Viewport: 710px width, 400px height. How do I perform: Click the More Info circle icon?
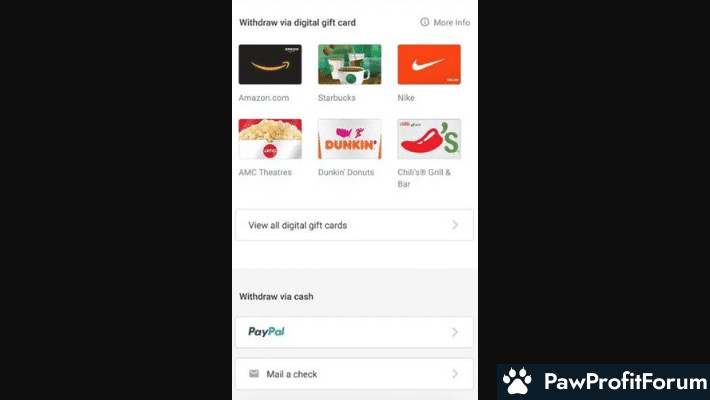pos(424,22)
